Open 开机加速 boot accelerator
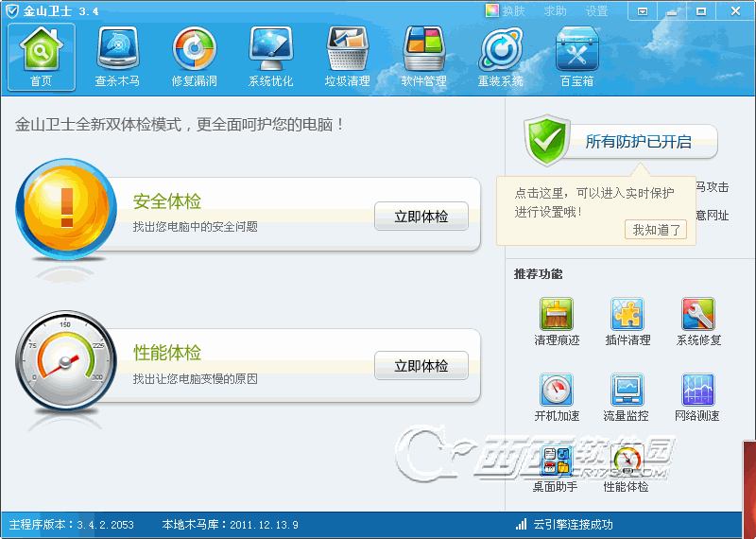The image size is (756, 539). 557,397
